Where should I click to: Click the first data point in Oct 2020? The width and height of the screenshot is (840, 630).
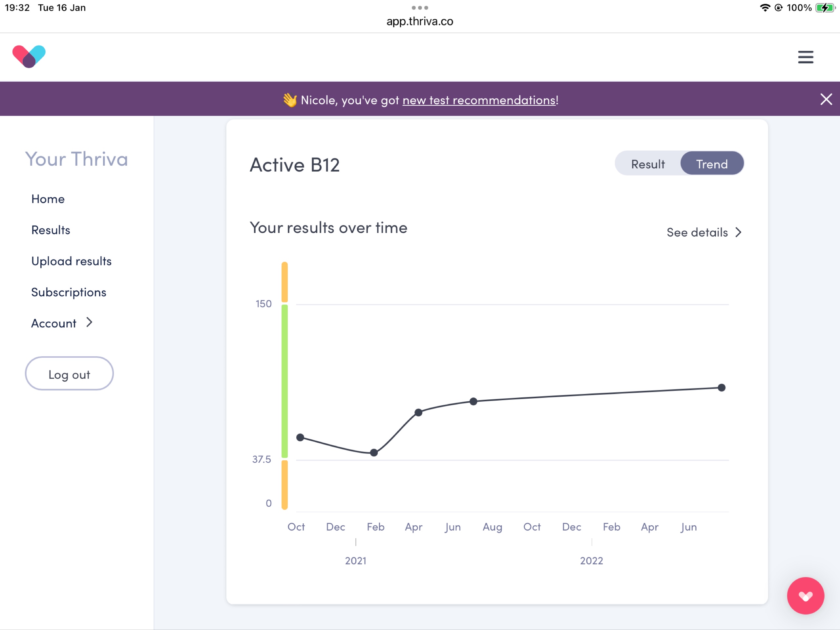tap(300, 437)
